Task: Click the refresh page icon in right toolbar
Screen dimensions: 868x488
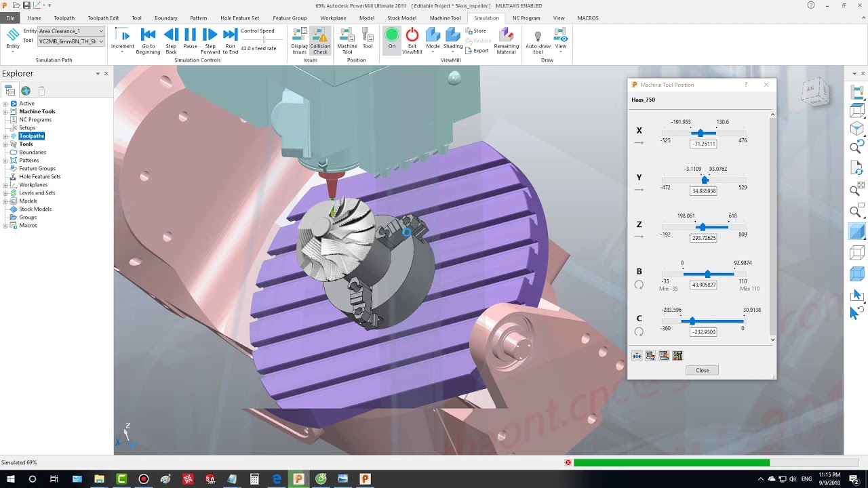Action: click(857, 168)
